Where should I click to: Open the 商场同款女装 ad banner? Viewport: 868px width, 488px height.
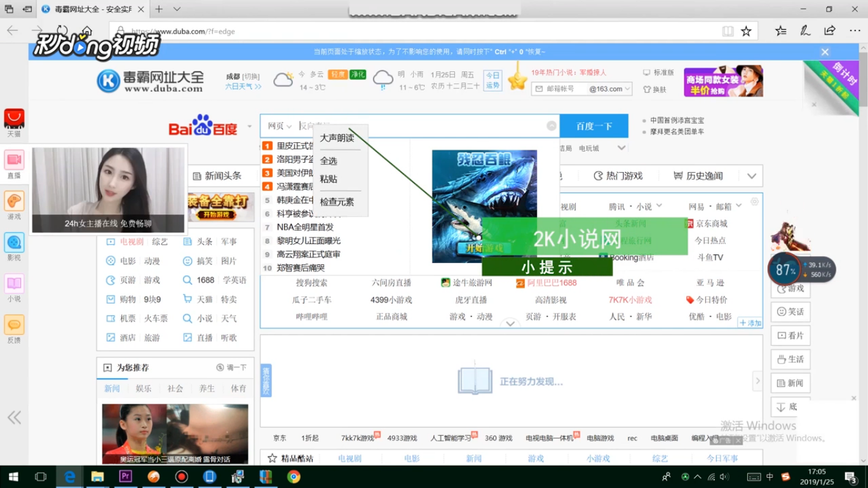(723, 82)
